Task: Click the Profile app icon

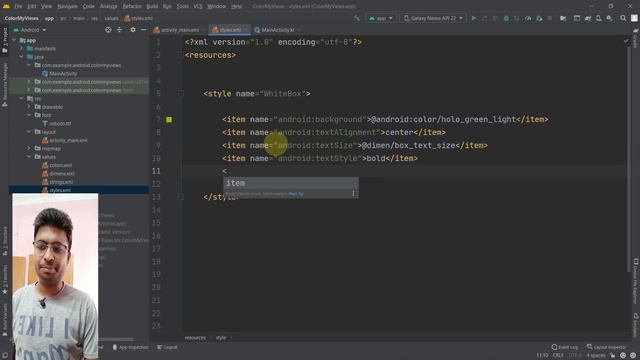Action: coord(528,18)
